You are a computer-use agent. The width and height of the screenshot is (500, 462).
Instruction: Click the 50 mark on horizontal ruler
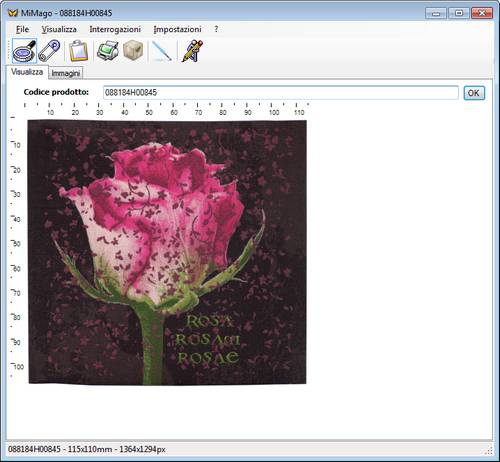click(x=149, y=113)
